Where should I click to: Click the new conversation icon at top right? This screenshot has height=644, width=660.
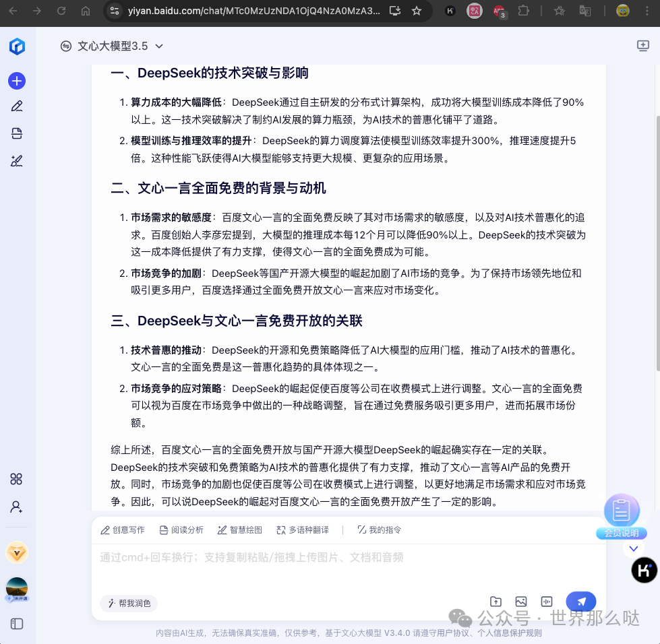[642, 46]
